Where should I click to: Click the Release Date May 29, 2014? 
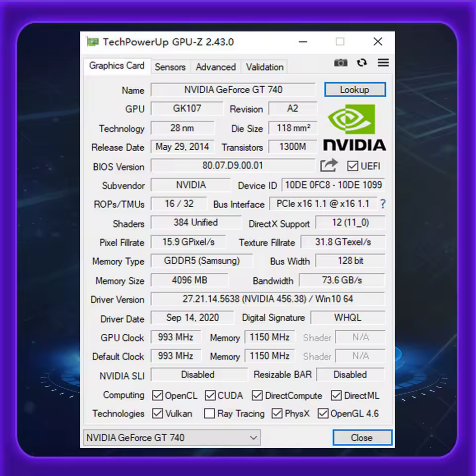182,147
